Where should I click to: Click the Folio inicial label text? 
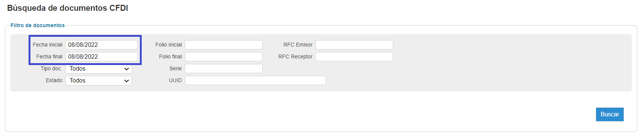point(168,45)
